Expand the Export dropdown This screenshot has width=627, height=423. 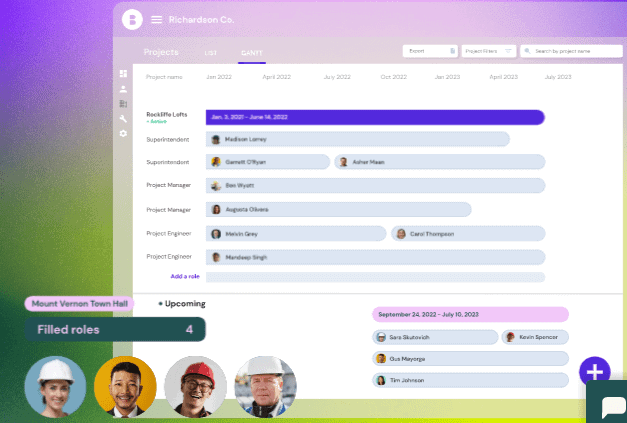(430, 51)
